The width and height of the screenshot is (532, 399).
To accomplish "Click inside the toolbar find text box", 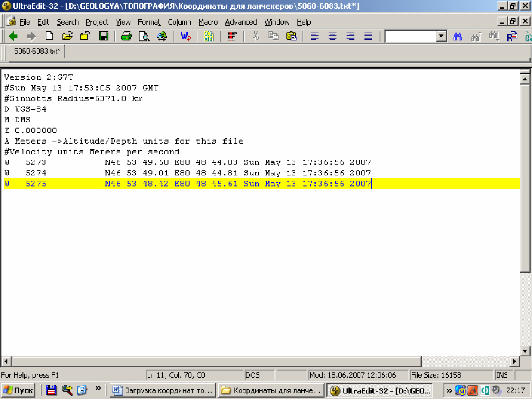I will click(x=410, y=36).
